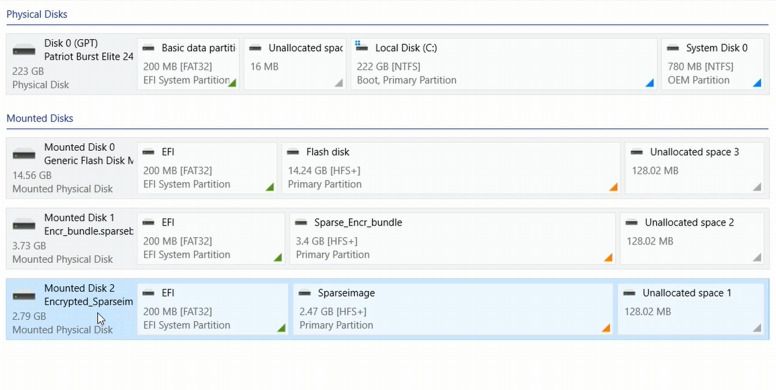This screenshot has width=776, height=390.
Task: Click the Encrypted_Sparseimage disk name
Action: click(x=89, y=302)
